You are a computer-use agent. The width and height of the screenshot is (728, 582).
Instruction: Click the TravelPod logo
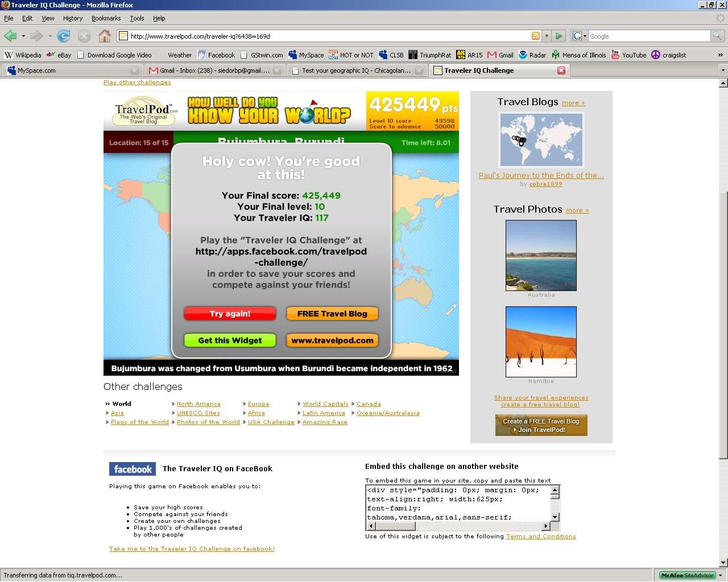(146, 112)
